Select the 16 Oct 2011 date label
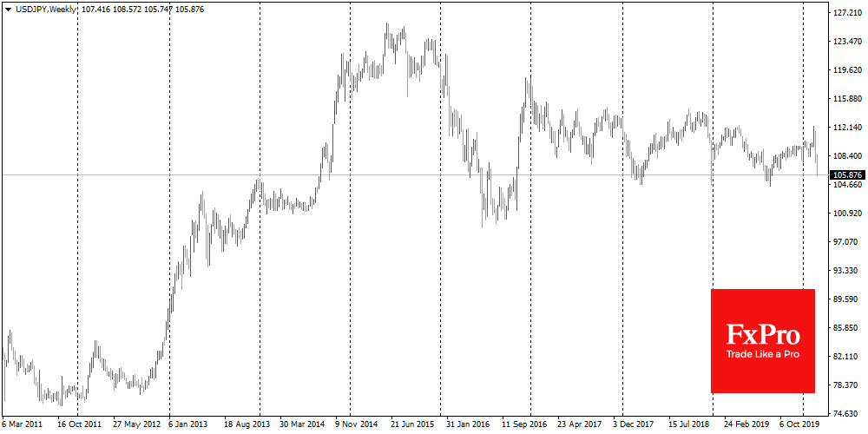The width and height of the screenshot is (868, 434). (80, 425)
